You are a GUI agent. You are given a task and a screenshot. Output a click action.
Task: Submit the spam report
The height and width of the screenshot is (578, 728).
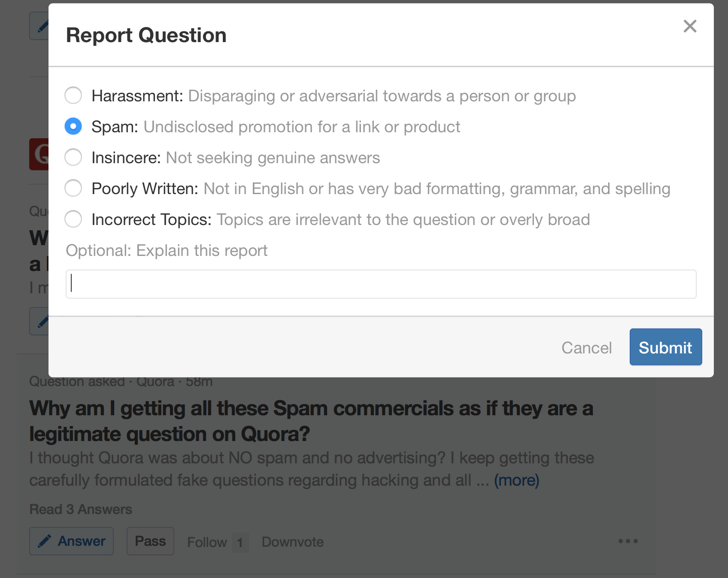click(665, 347)
